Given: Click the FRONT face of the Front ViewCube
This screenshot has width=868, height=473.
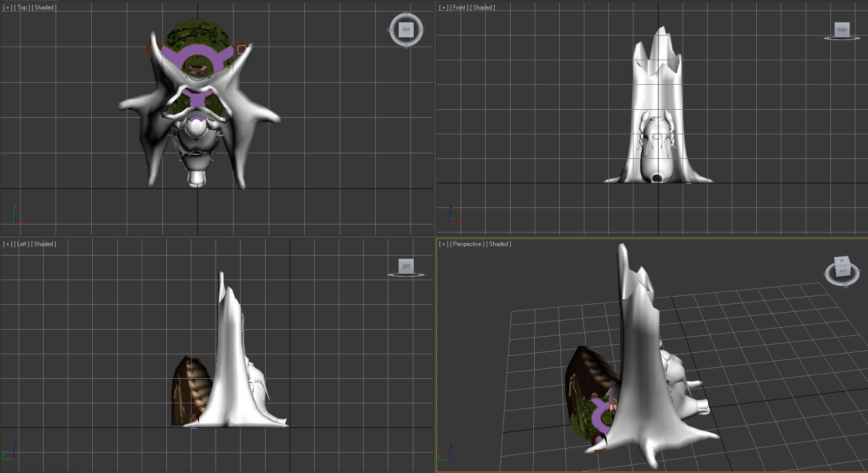Looking at the screenshot, I should pos(842,30).
